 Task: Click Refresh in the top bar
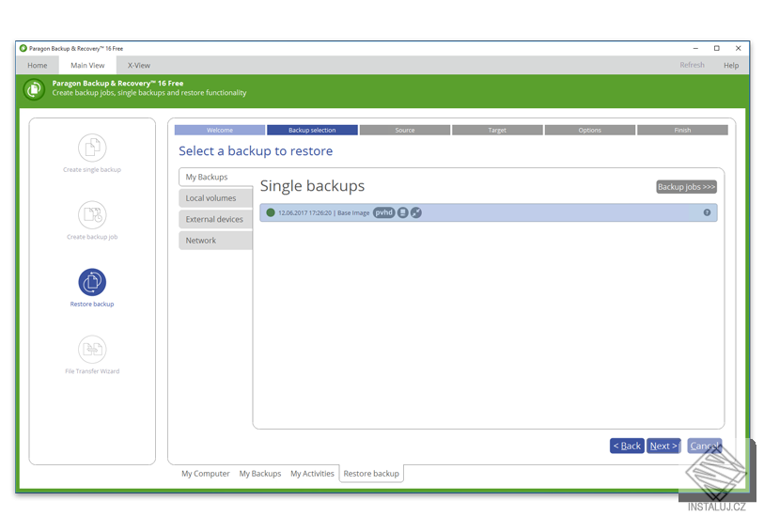coord(692,65)
